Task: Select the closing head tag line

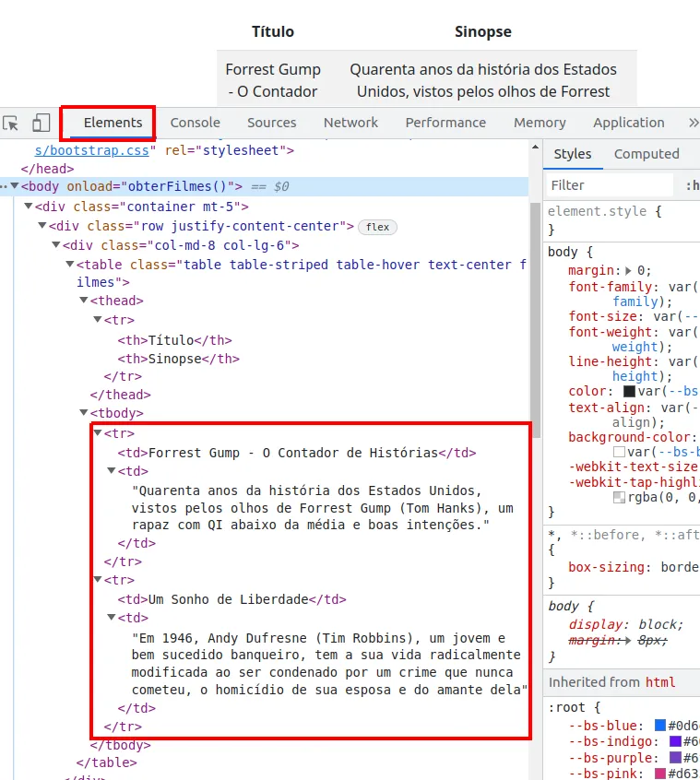Action: (x=47, y=169)
